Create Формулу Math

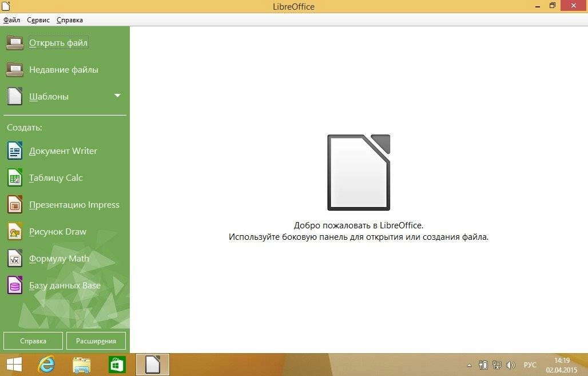coord(59,259)
